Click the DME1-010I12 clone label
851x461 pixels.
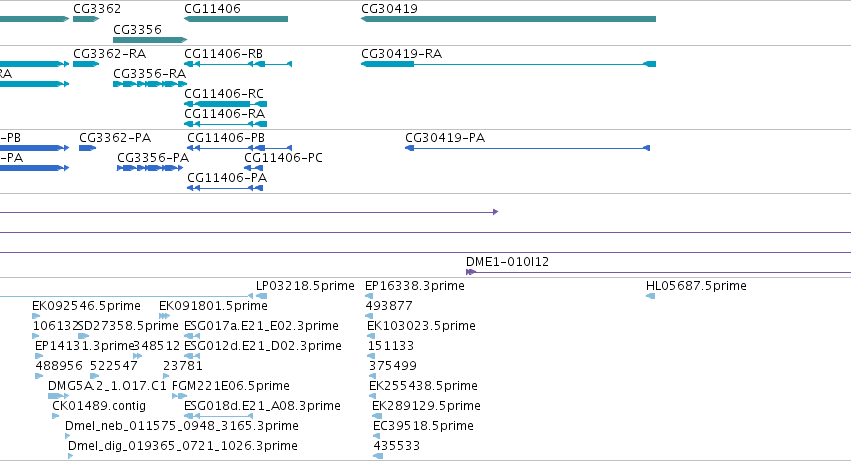(x=507, y=262)
